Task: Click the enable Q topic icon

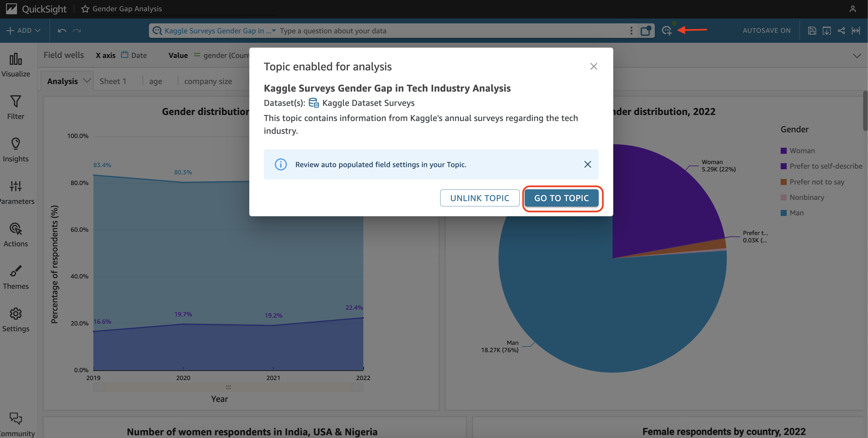Action: (x=667, y=30)
